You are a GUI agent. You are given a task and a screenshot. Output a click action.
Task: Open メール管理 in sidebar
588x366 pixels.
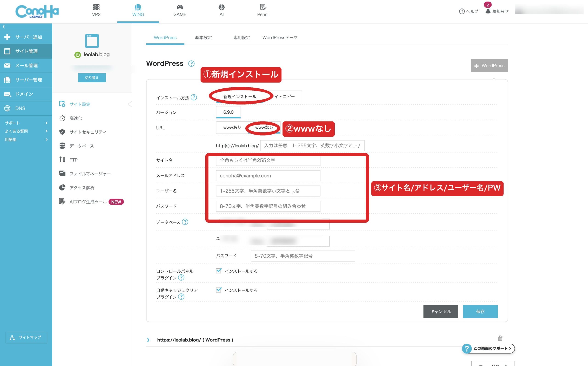[26, 66]
